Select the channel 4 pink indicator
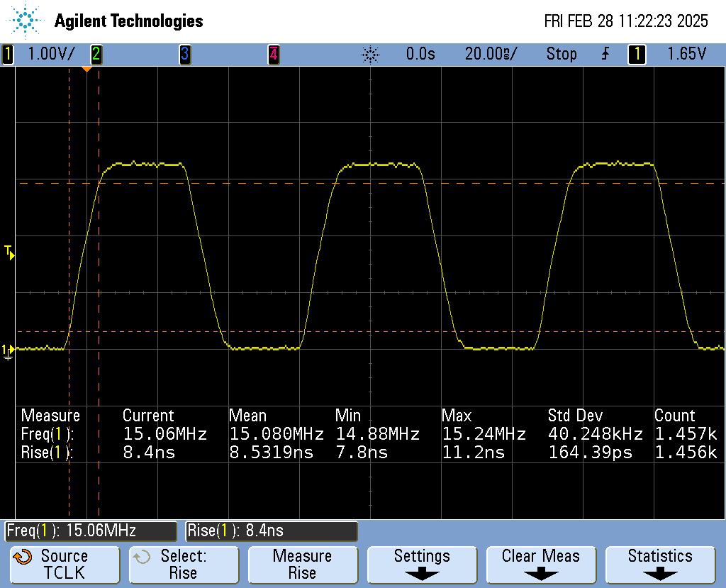The image size is (726, 588). point(273,54)
